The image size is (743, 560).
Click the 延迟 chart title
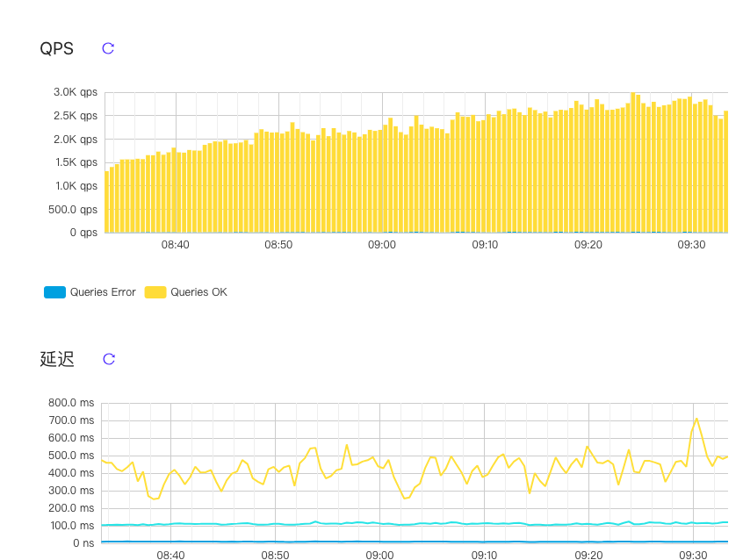pyautogui.click(x=57, y=359)
